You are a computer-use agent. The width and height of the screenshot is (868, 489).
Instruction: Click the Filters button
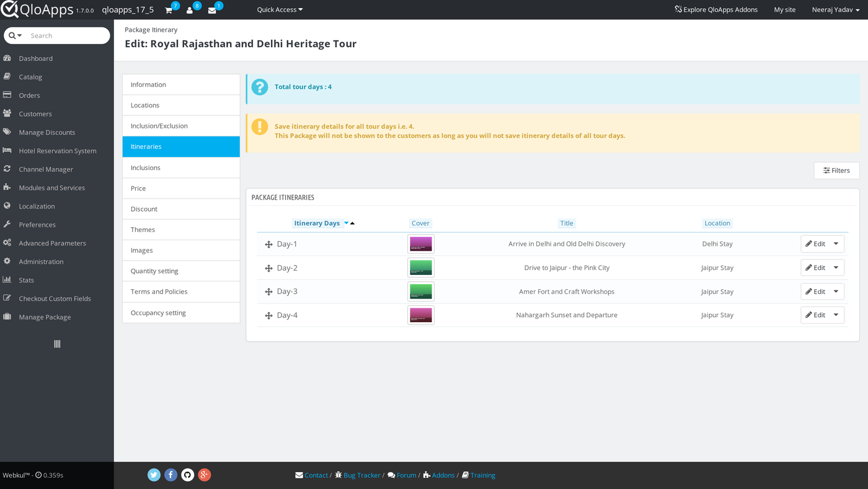(x=836, y=171)
